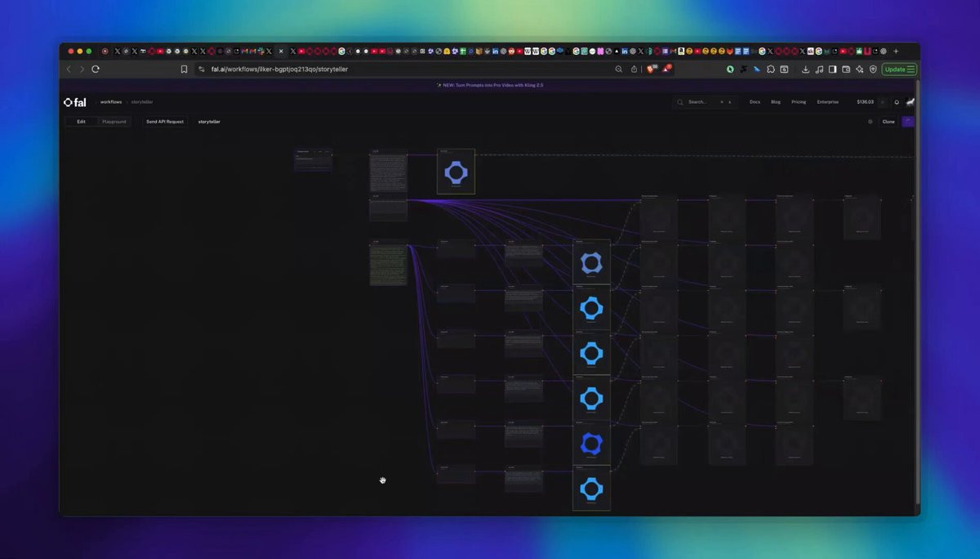This screenshot has height=559, width=980.
Task: Click the $136.03 balance
Action: coord(865,102)
